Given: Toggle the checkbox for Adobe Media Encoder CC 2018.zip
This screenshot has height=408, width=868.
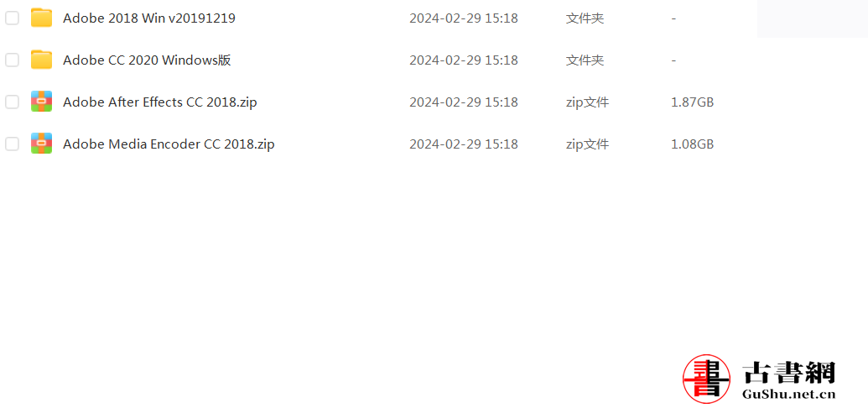Looking at the screenshot, I should (x=12, y=144).
